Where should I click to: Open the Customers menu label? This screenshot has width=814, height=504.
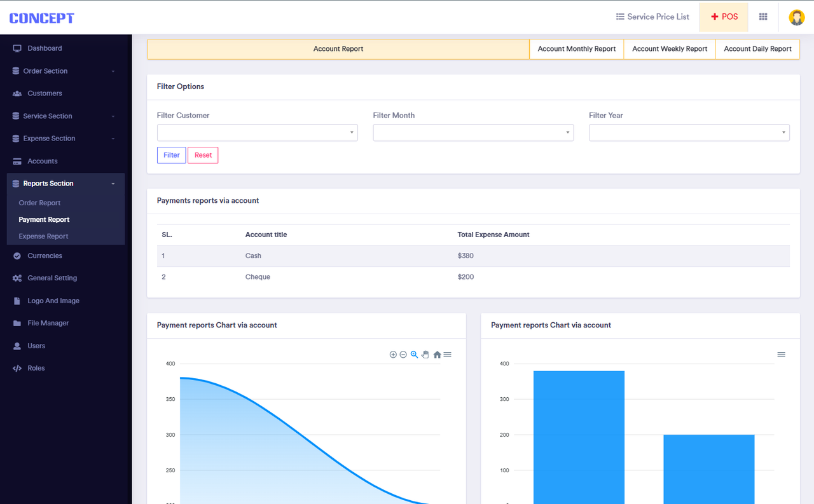(x=45, y=93)
